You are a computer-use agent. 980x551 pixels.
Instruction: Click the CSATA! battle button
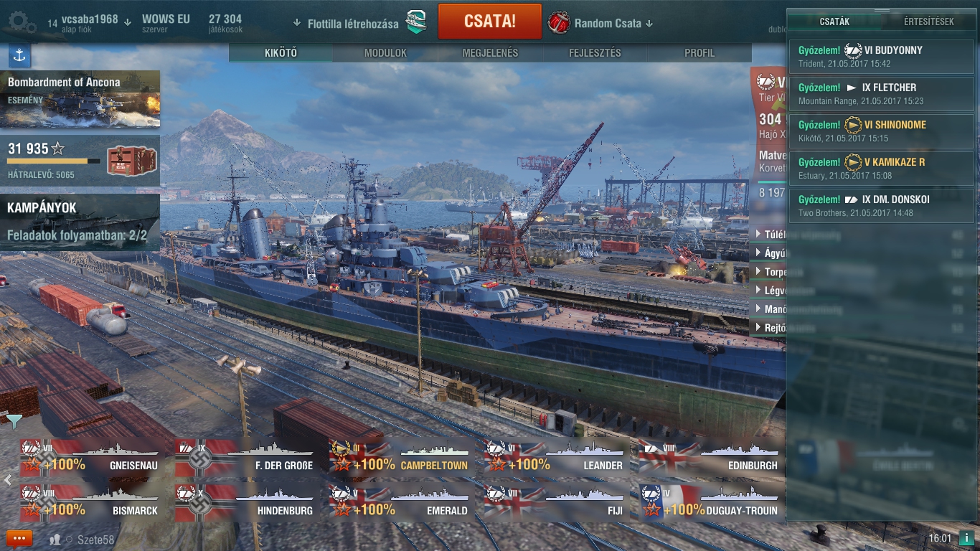click(x=490, y=22)
